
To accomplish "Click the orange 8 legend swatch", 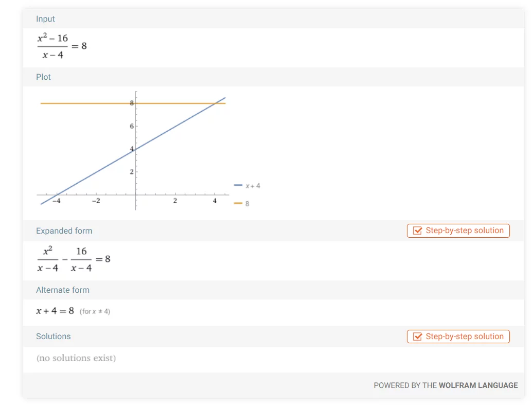I will (x=238, y=204).
